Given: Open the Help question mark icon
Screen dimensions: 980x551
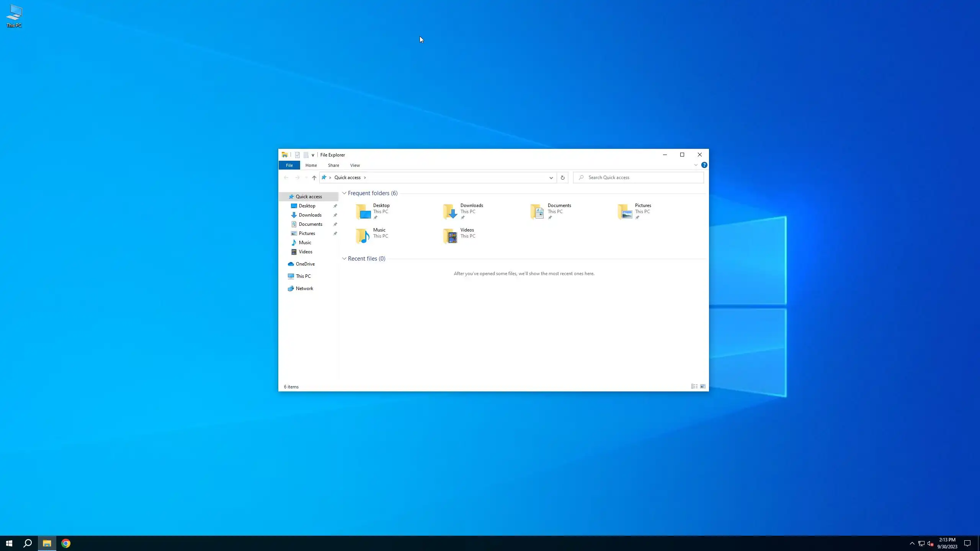Looking at the screenshot, I should point(704,165).
